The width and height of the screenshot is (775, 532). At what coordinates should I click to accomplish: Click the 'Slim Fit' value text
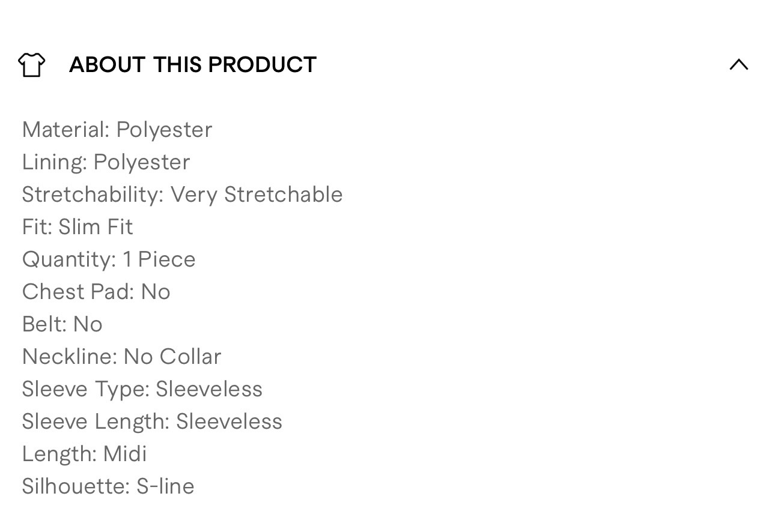96,227
